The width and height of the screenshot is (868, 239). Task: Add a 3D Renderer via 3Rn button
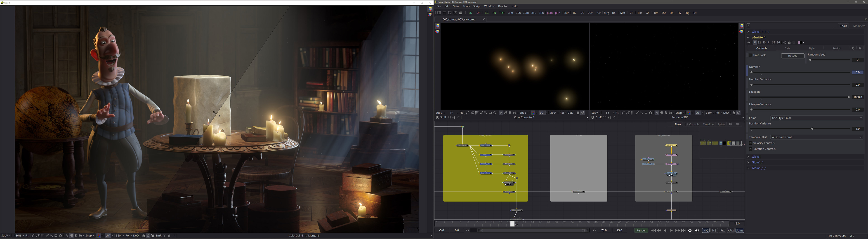541,13
